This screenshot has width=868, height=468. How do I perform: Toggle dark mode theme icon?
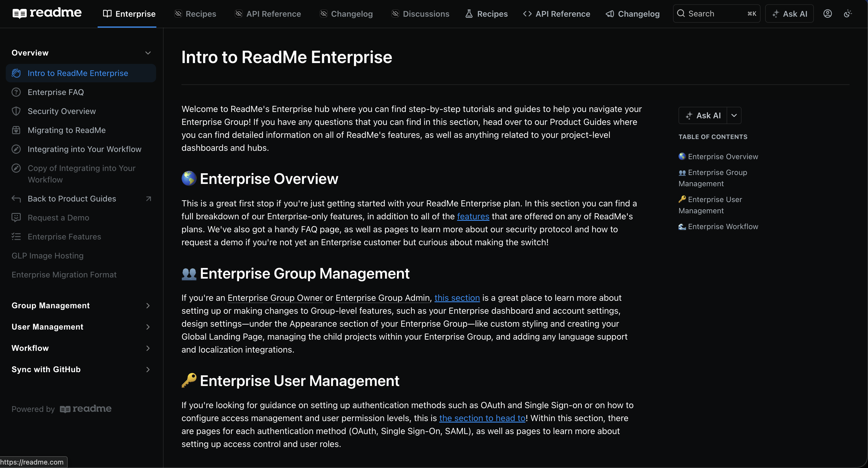tap(848, 14)
